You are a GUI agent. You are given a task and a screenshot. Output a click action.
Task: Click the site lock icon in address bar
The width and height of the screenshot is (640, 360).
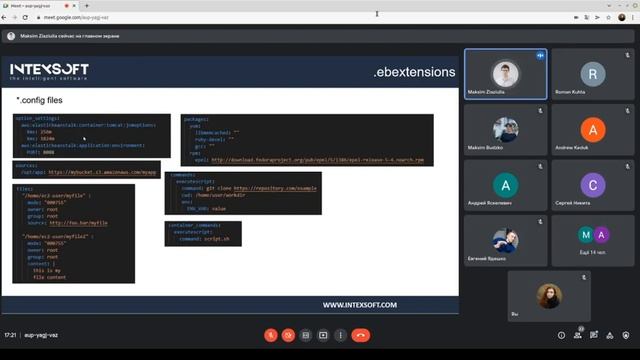38,18
